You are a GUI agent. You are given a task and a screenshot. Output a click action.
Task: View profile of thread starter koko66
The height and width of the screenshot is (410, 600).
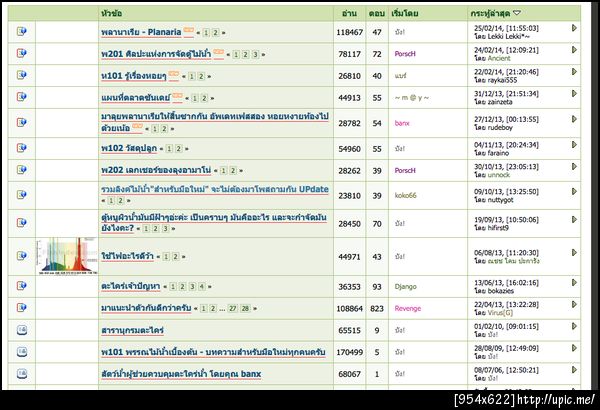pyautogui.click(x=405, y=195)
